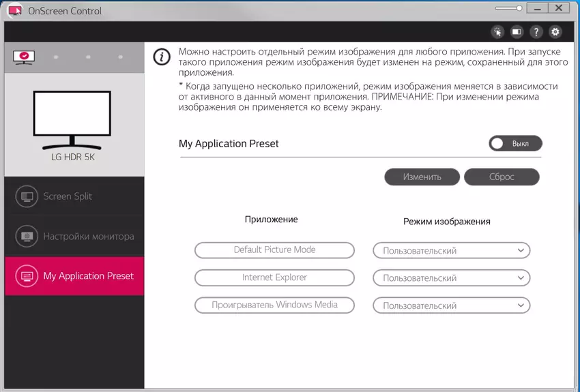
Task: Click the Screen Split icon in sidebar
Action: coord(27,196)
